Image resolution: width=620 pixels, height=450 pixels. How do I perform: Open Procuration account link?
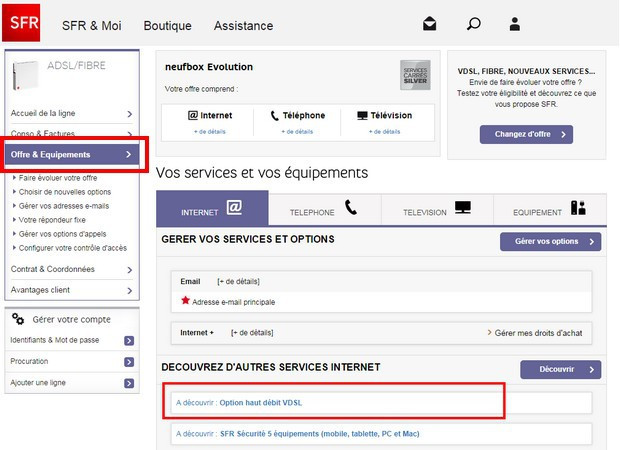tap(29, 361)
